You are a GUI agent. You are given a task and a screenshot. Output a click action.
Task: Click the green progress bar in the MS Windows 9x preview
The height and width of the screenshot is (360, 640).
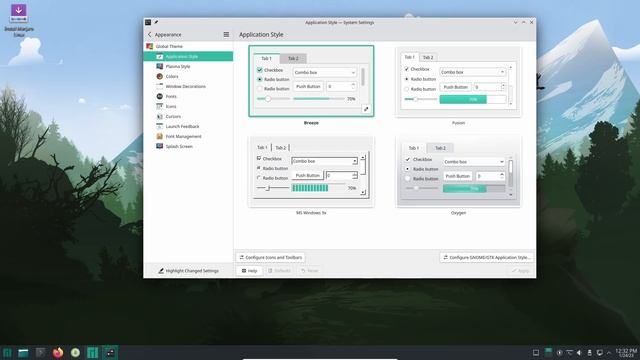[x=310, y=188]
